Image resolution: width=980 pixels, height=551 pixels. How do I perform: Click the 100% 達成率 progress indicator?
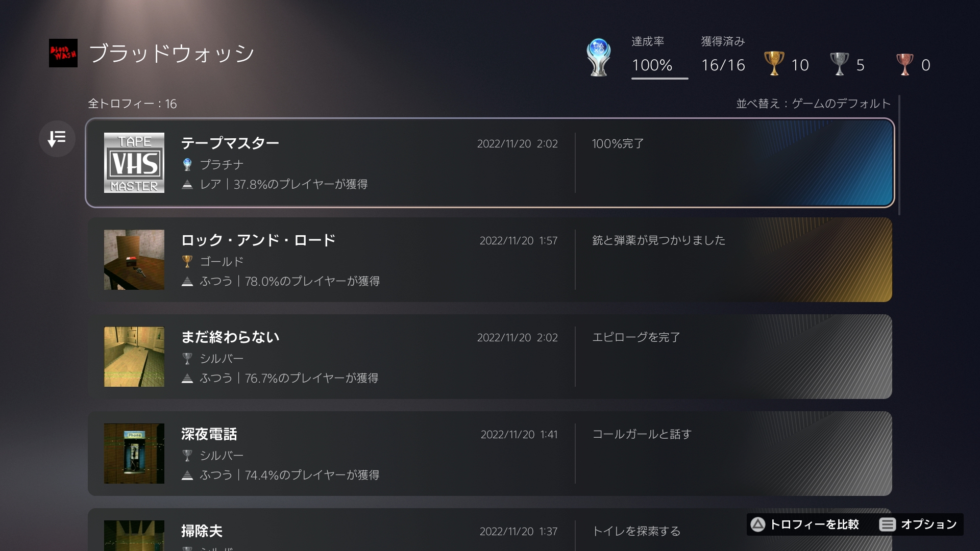[x=652, y=65]
